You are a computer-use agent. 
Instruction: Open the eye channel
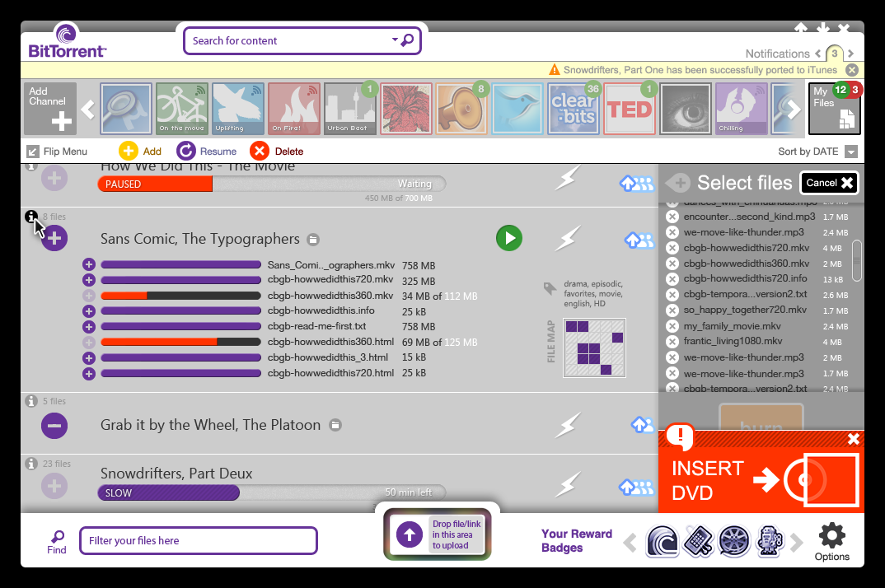[686, 109]
